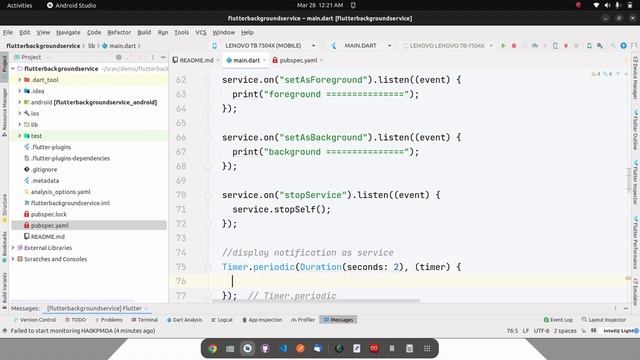Open the MAIN.DART run configuration dropdown
The image size is (640, 360).
(x=362, y=46)
